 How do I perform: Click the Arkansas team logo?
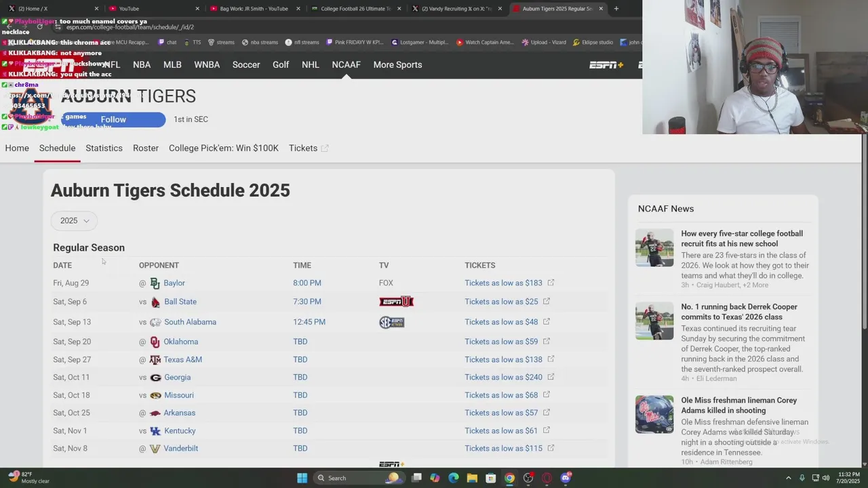point(155,413)
